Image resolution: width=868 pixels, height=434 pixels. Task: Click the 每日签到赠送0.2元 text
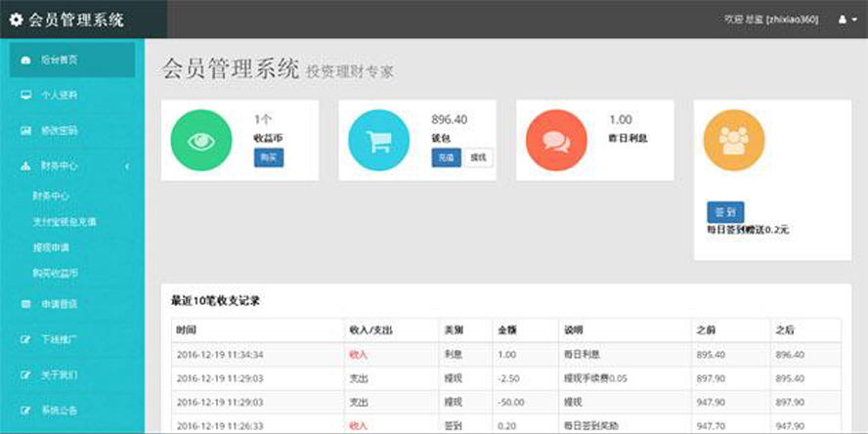(x=748, y=230)
